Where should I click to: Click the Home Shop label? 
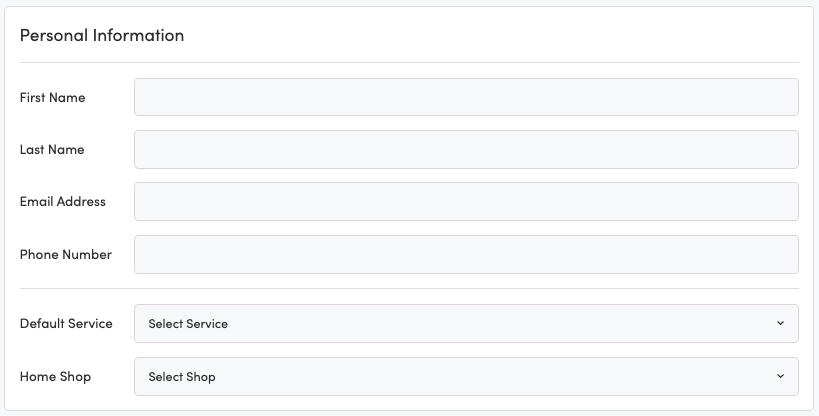(55, 377)
